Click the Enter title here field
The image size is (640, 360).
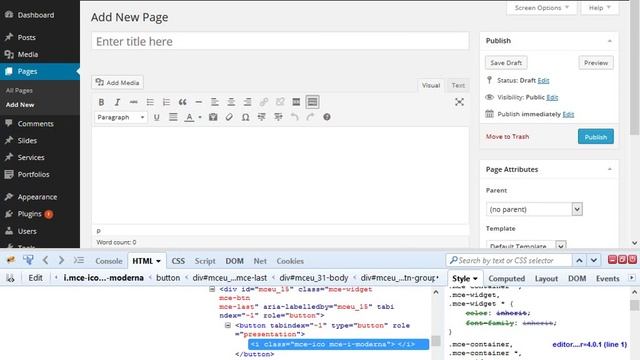point(280,41)
